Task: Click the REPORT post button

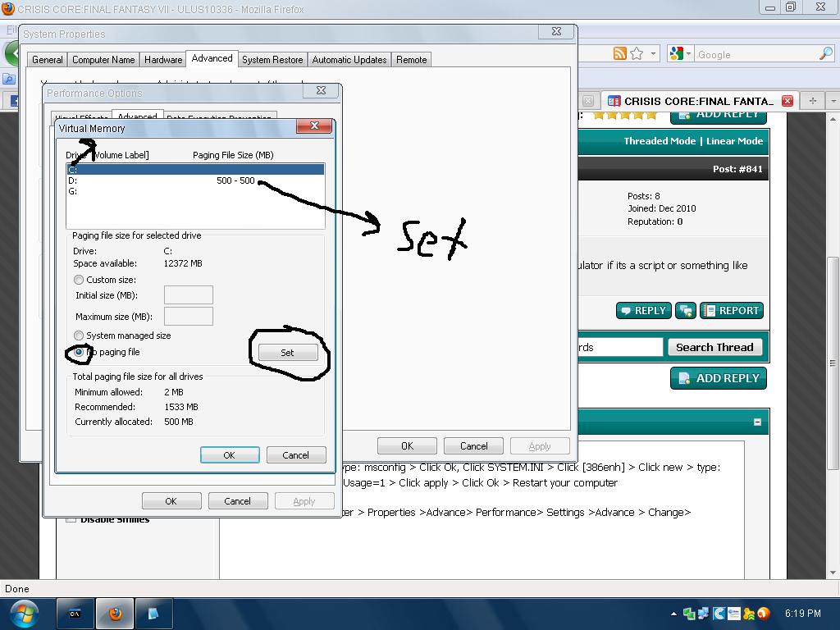Action: coord(731,310)
